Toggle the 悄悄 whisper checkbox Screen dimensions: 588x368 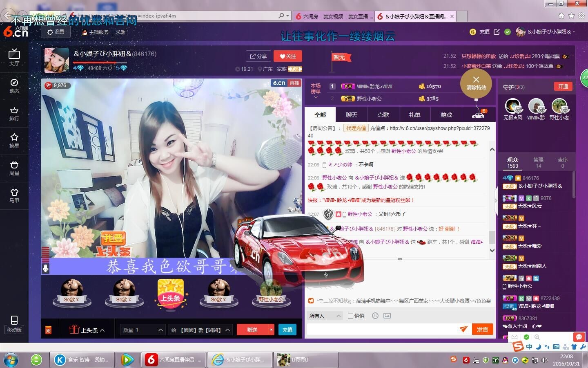[x=350, y=316]
